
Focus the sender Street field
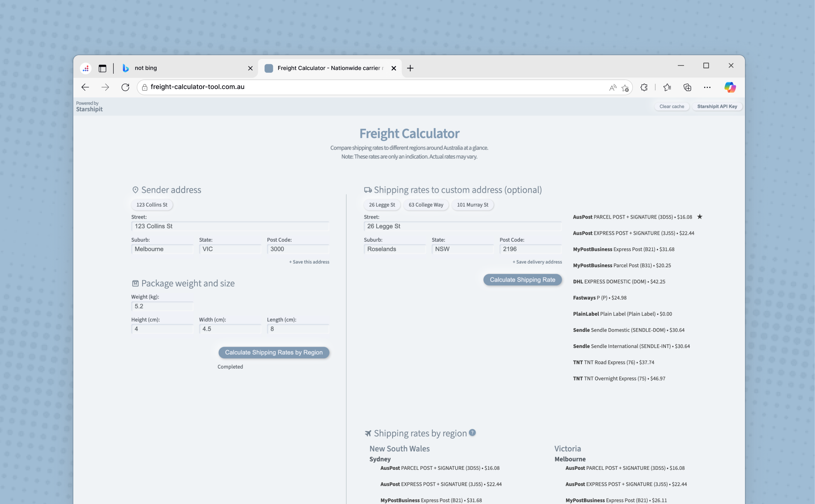[230, 226]
